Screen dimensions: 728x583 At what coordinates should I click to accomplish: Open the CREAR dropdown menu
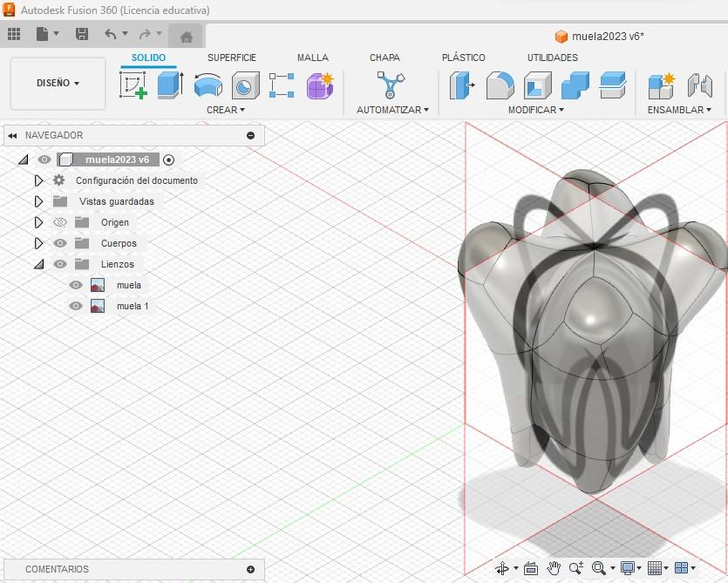coord(226,110)
